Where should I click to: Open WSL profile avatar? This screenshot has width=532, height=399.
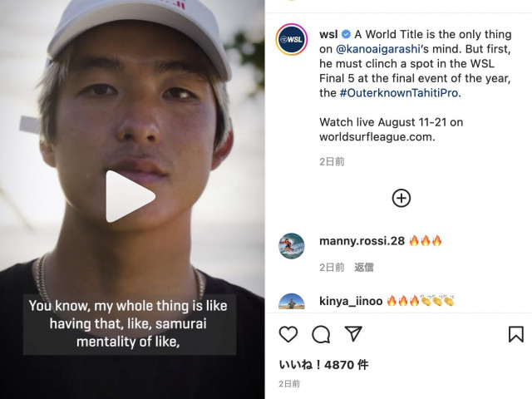pyautogui.click(x=292, y=39)
